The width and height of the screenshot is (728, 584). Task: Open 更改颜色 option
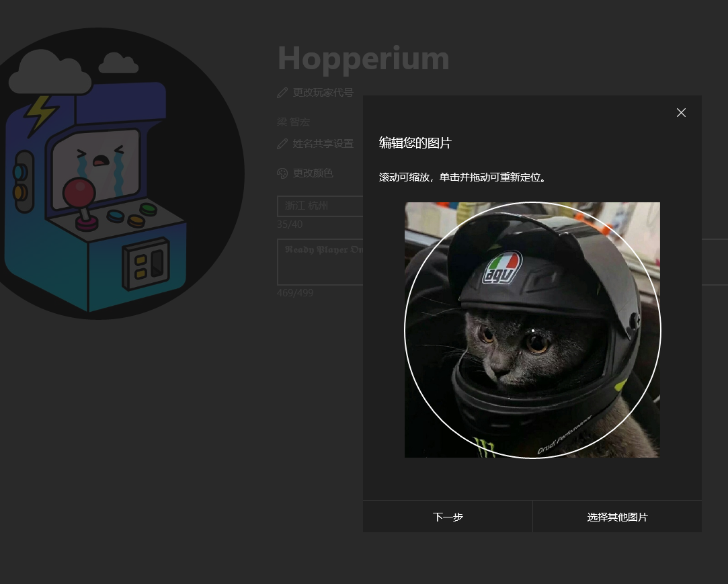pyautogui.click(x=313, y=173)
